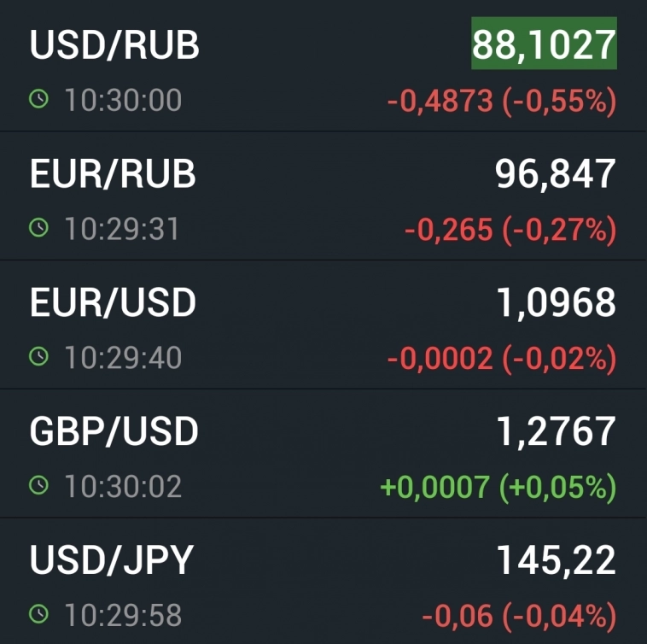The image size is (647, 644).
Task: Open the USD/RUB currency pair
Action: 114,45
